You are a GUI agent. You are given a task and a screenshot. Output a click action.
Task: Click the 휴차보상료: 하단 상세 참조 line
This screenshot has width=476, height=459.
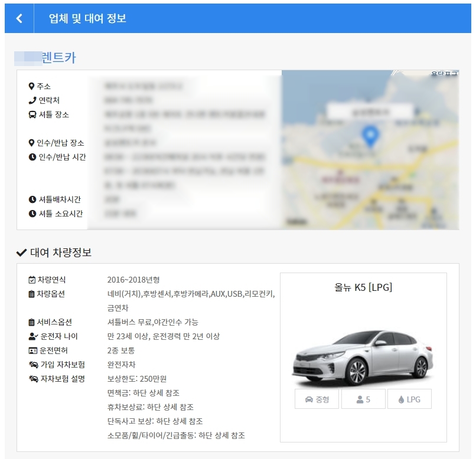point(150,407)
